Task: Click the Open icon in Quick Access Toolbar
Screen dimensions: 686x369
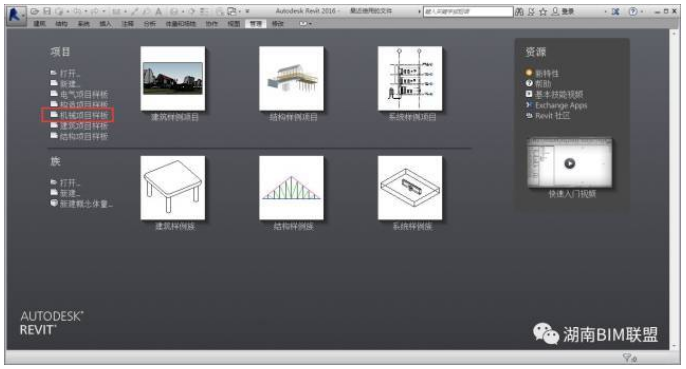Action: (35, 11)
